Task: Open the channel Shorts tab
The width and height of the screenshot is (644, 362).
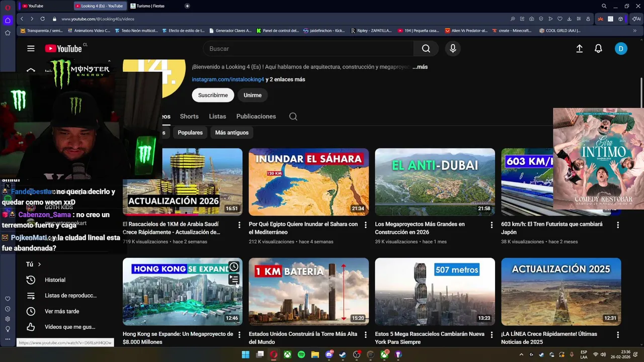Action: pyautogui.click(x=189, y=116)
